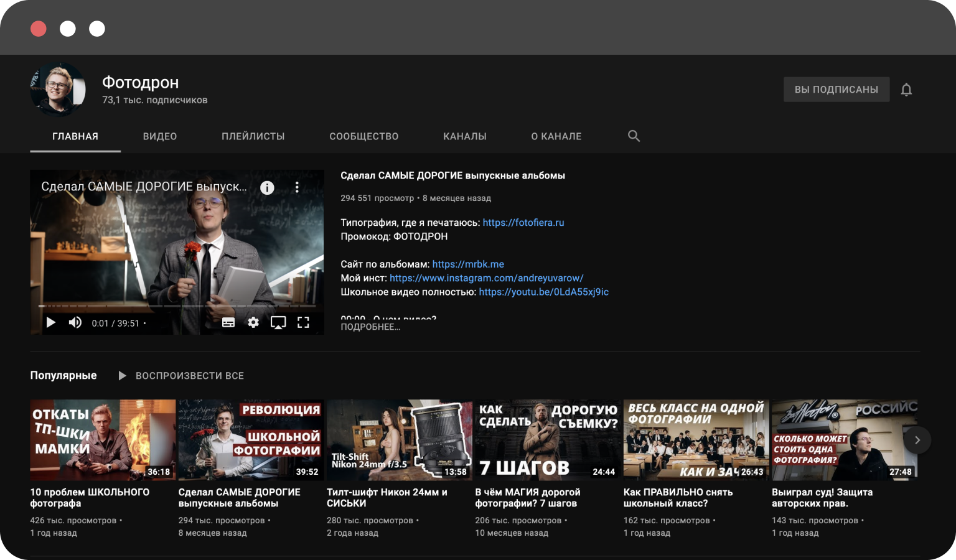The width and height of the screenshot is (956, 560).
Task: Open the ВЕСЬ КЛАСС НА ОДНОЙ ФОТОГРАФИИ thumbnail
Action: point(696,440)
